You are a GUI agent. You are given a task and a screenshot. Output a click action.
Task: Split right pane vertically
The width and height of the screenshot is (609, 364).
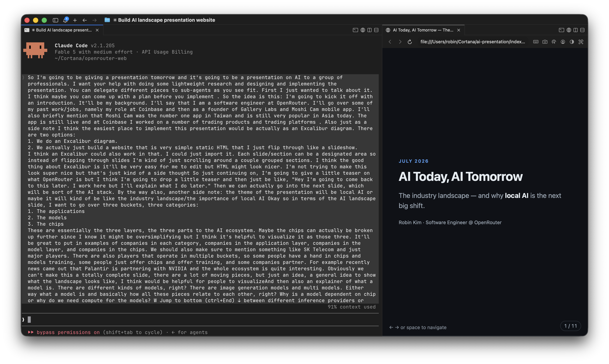point(576,30)
